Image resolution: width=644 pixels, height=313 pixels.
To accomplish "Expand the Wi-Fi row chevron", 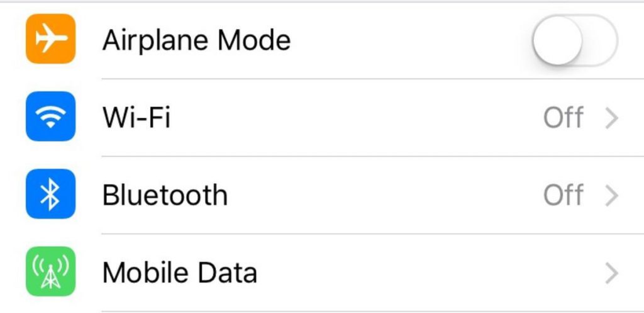I will tap(612, 118).
